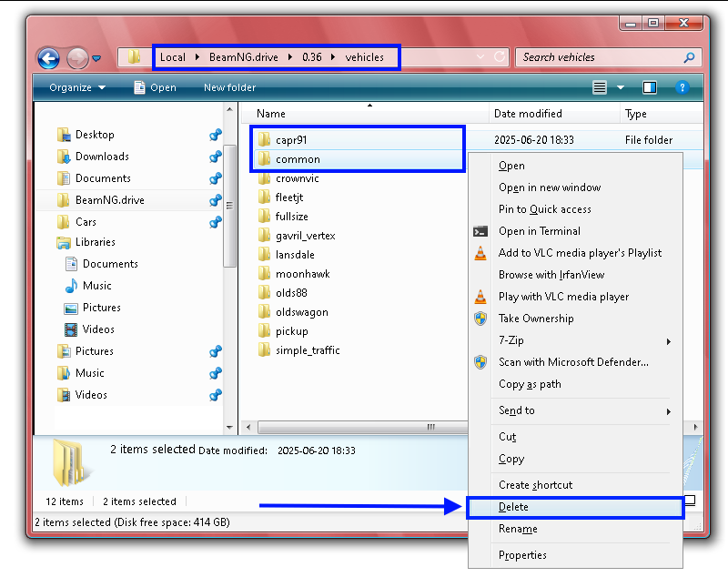The height and width of the screenshot is (577, 728).
Task: Open Desktop in the navigation pane
Action: 95,135
